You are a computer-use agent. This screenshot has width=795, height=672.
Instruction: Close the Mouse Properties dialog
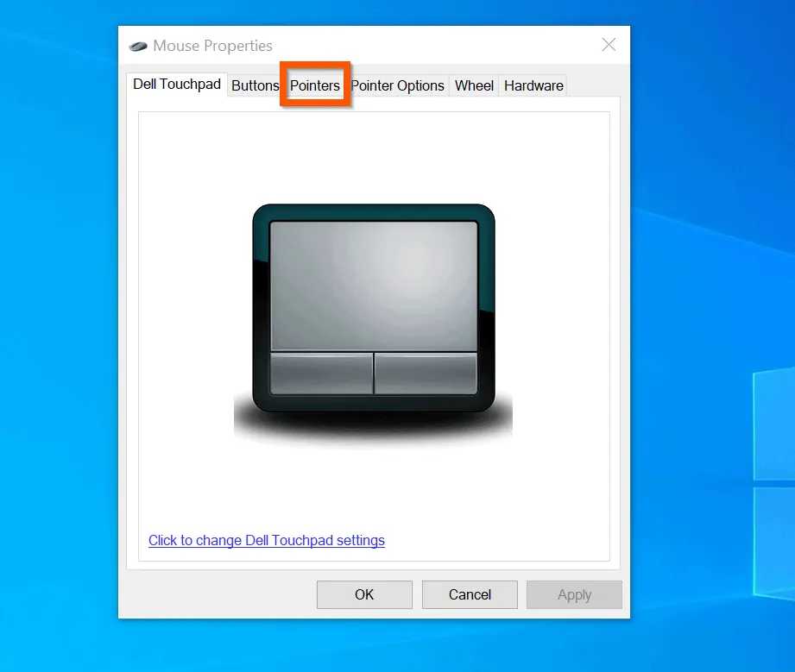[609, 46]
